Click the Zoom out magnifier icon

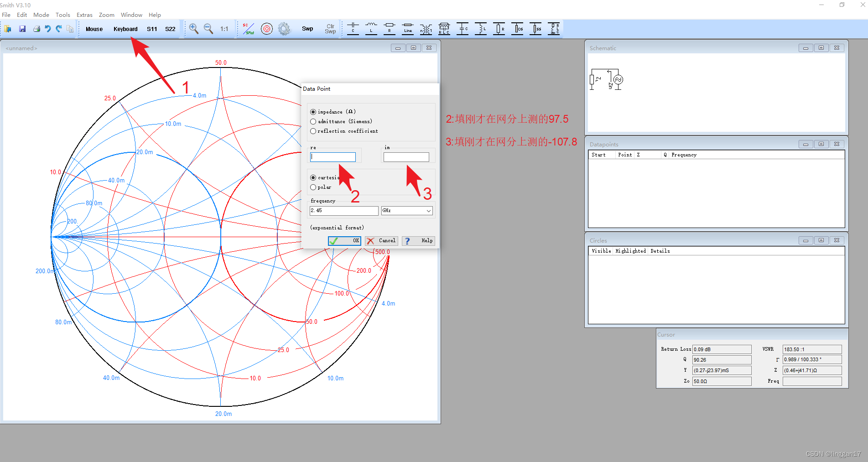[208, 29]
